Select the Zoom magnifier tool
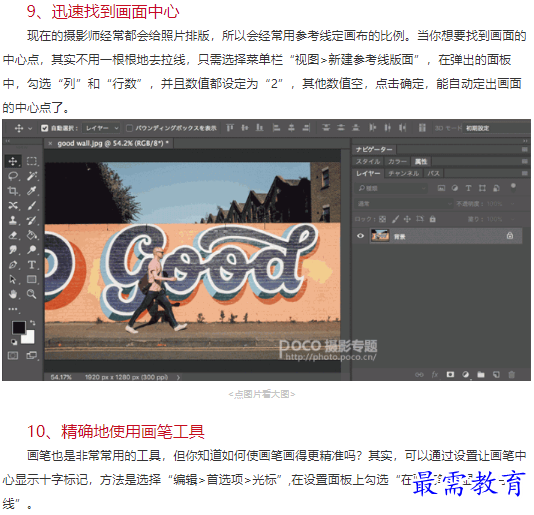The width and height of the screenshot is (534, 515). coord(32,294)
